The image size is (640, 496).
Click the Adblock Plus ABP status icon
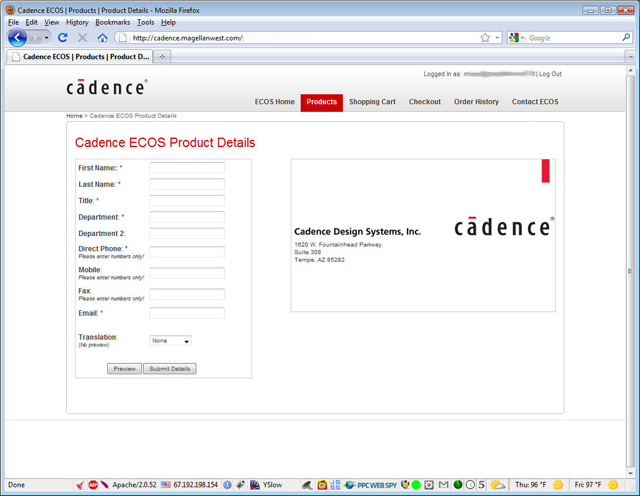click(x=93, y=485)
